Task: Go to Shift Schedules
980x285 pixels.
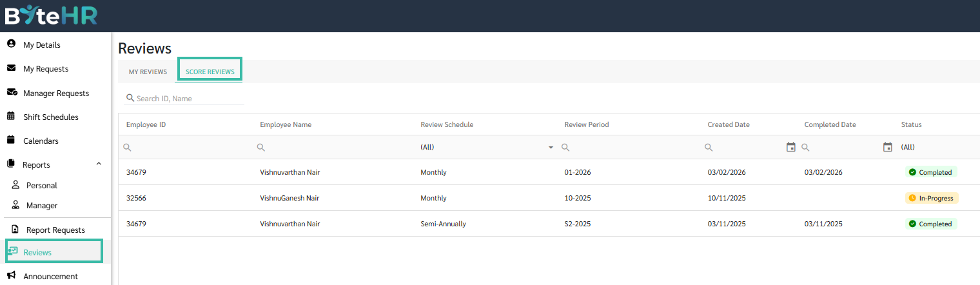Action: 51,117
